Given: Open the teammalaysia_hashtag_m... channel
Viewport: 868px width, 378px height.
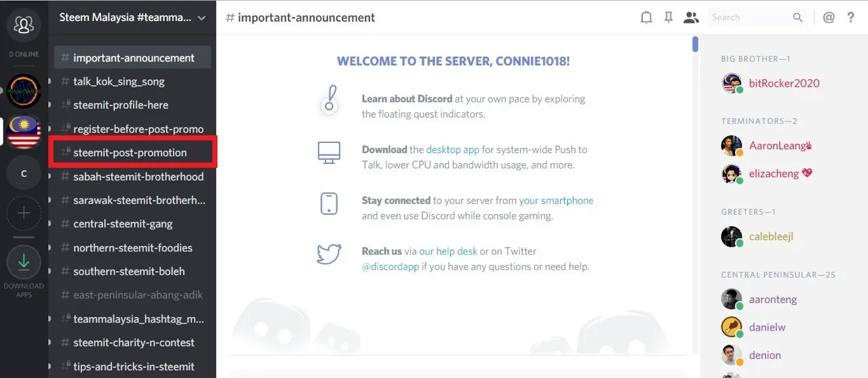Looking at the screenshot, I should (133, 318).
